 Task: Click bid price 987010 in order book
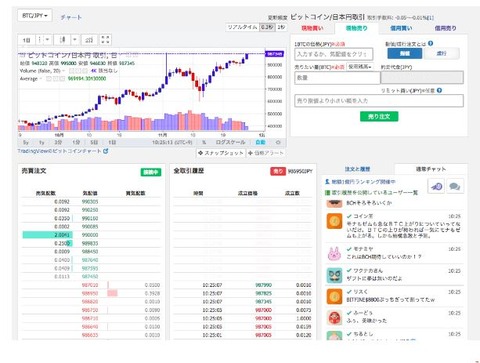point(90,285)
